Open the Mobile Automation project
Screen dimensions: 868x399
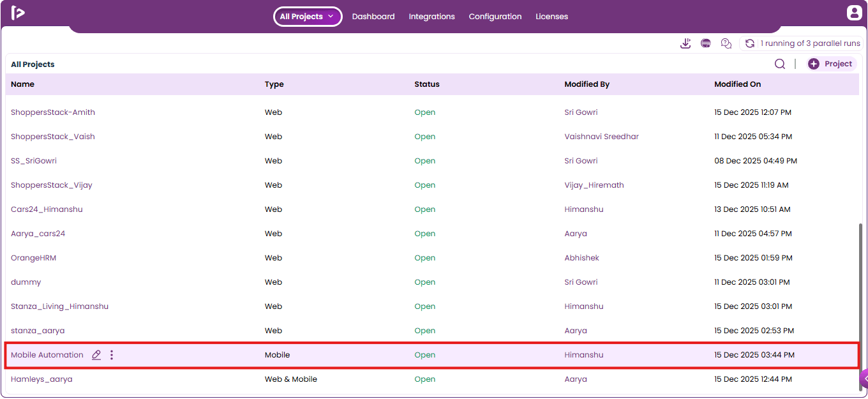pos(47,355)
